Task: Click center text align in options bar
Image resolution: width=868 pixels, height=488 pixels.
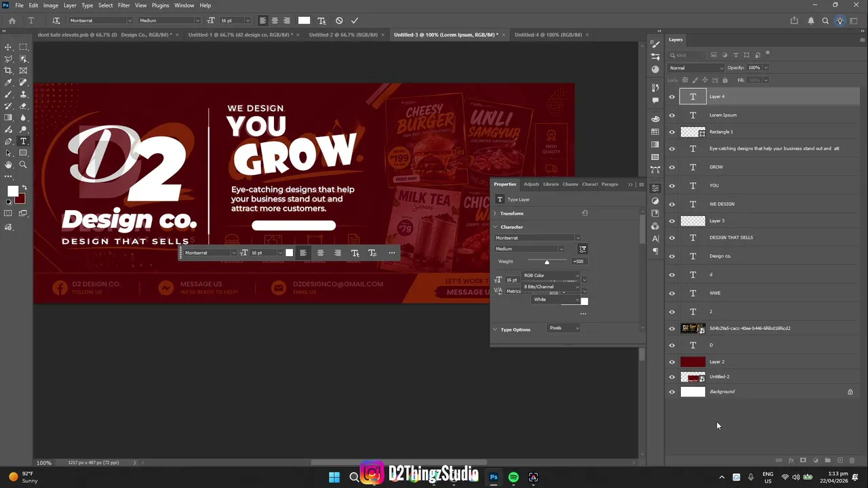Action: (x=275, y=20)
